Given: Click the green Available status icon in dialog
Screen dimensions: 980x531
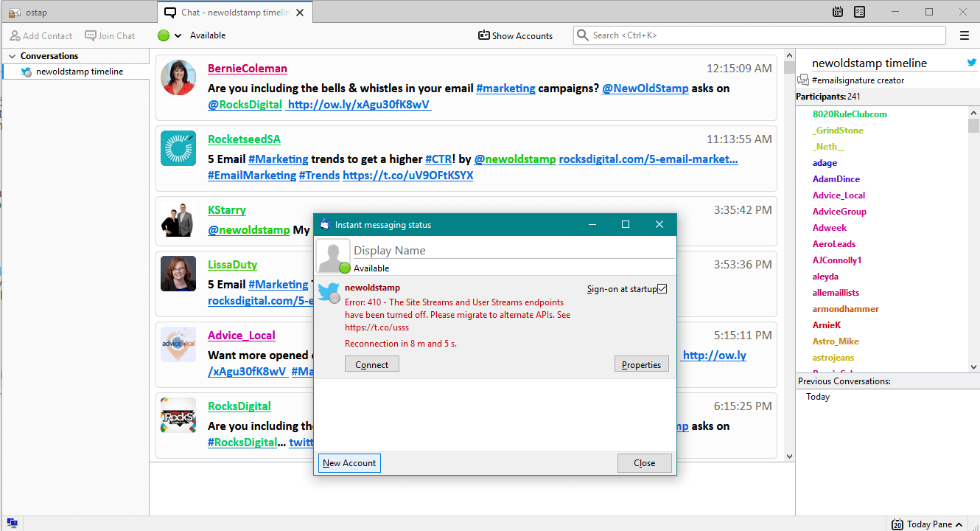Looking at the screenshot, I should pyautogui.click(x=345, y=268).
